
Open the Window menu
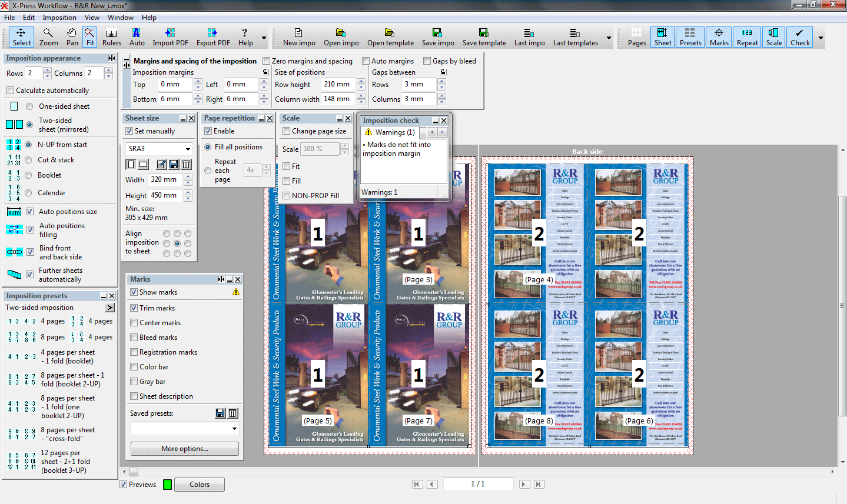121,18
